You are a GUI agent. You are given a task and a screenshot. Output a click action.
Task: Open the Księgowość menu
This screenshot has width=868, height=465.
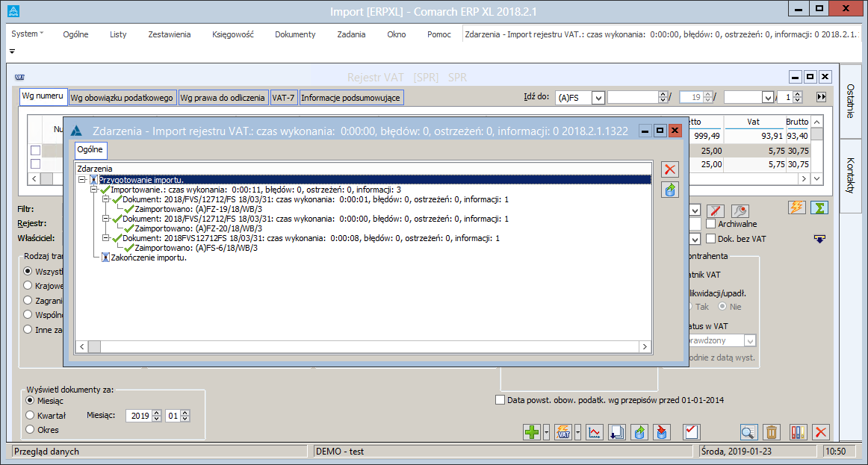click(x=234, y=34)
